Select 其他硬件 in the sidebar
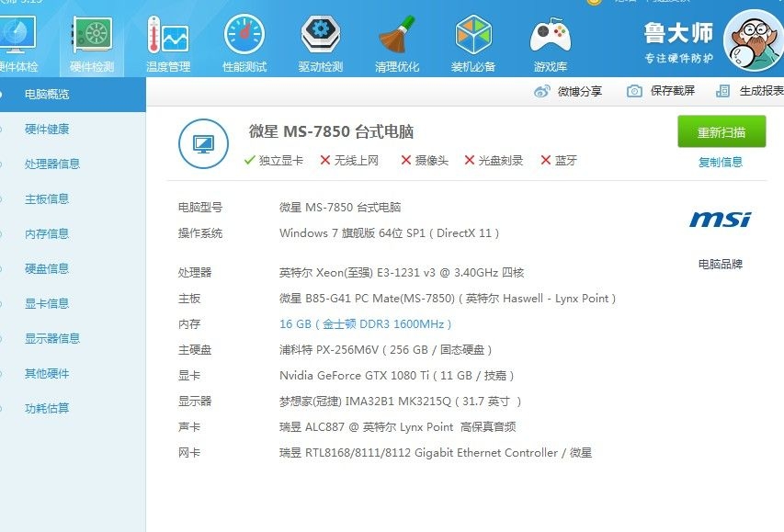The height and width of the screenshot is (532, 784). click(47, 373)
